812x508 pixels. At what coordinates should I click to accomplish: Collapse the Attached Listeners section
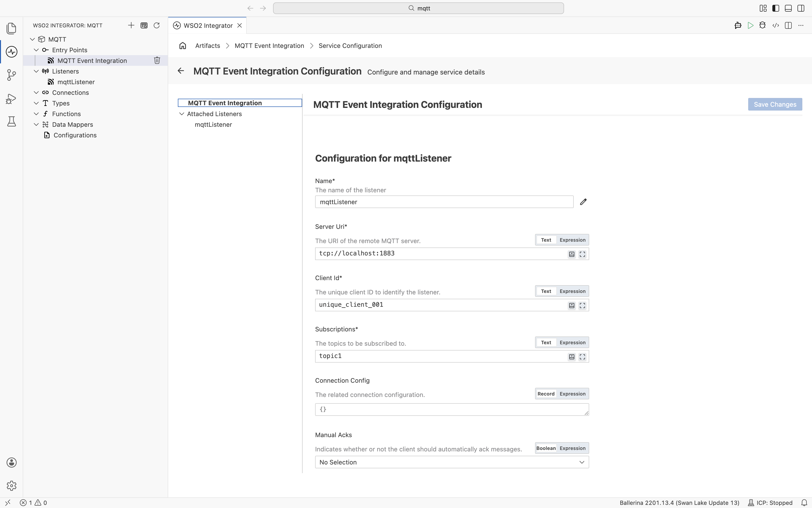coord(181,114)
